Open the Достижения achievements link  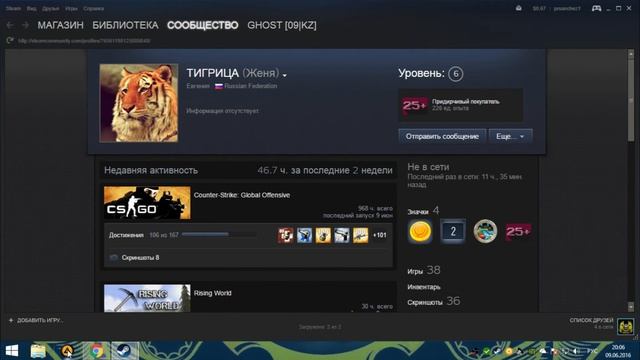click(x=126, y=235)
